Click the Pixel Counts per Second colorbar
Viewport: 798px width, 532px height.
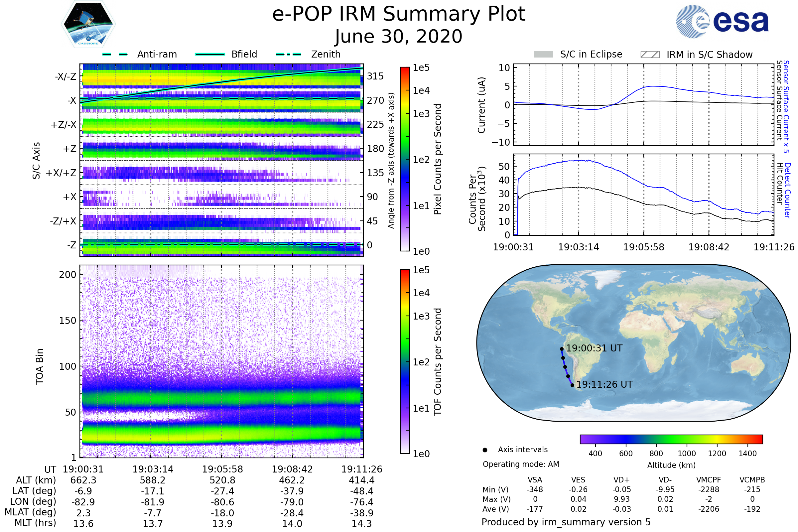tap(405, 159)
